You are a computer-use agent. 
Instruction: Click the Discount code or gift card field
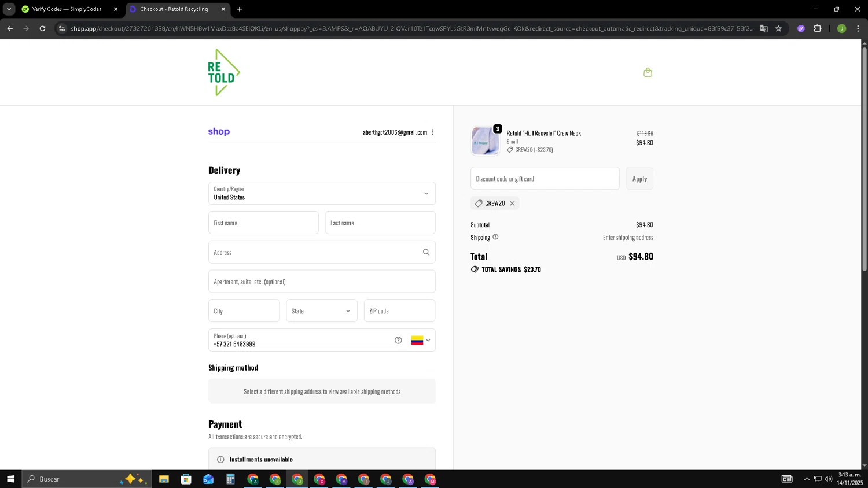(545, 179)
